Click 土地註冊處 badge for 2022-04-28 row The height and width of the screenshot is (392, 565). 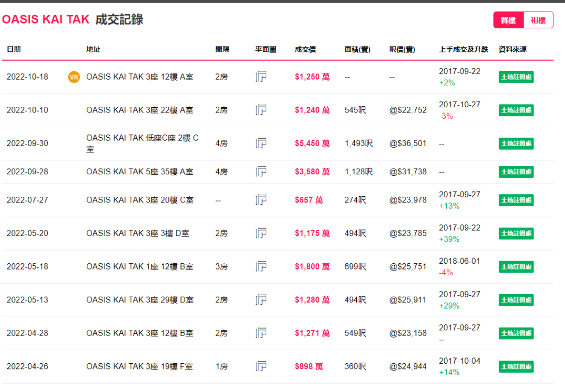point(516,333)
